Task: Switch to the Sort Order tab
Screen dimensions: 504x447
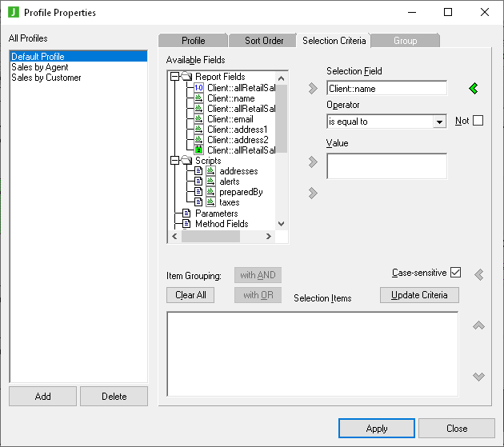Action: [x=263, y=41]
